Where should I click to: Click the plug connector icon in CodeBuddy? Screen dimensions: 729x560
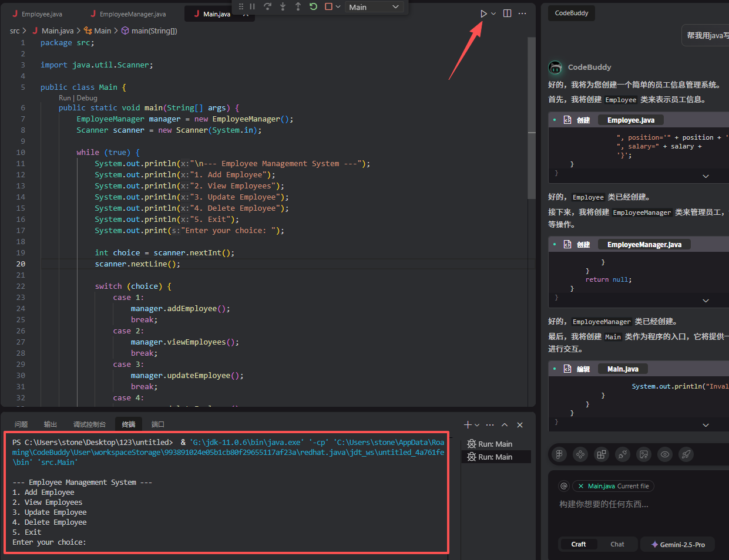pos(623,454)
